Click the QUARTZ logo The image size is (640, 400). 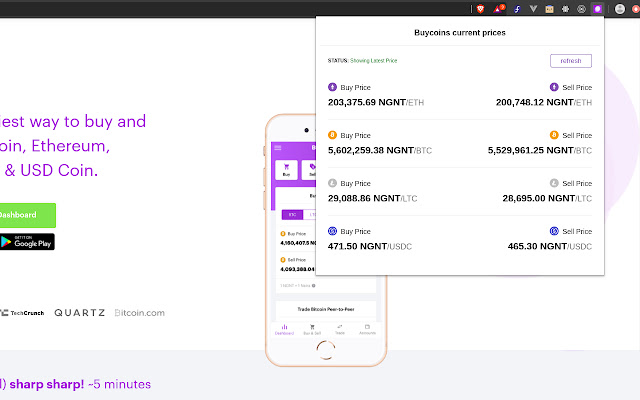[x=80, y=313]
